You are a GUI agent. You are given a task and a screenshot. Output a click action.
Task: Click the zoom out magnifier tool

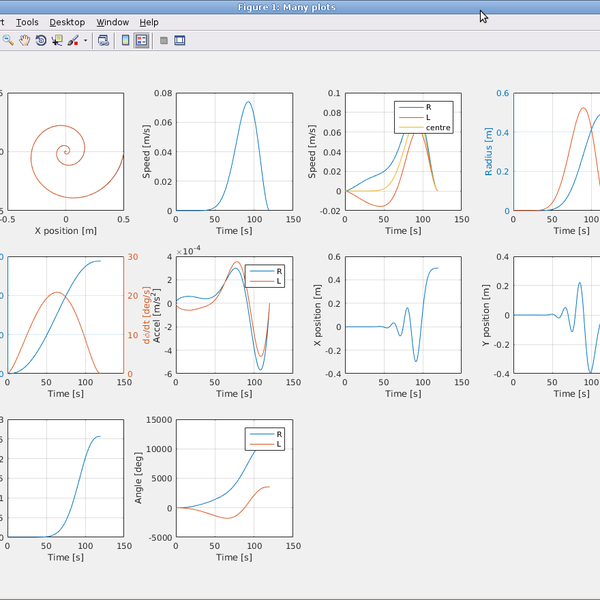point(8,41)
